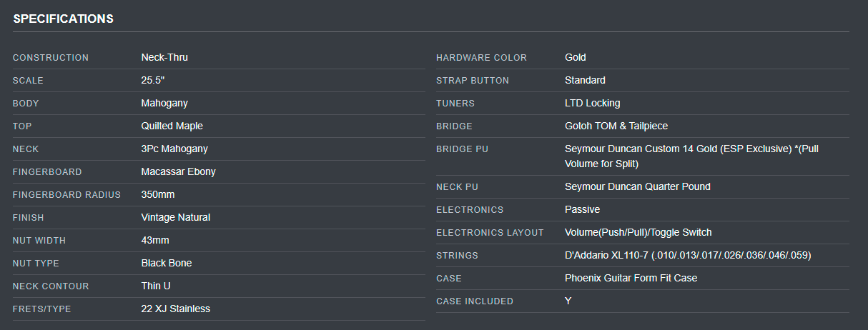The width and height of the screenshot is (868, 330).
Task: Click the Vintage Natural finish value
Action: pos(175,217)
